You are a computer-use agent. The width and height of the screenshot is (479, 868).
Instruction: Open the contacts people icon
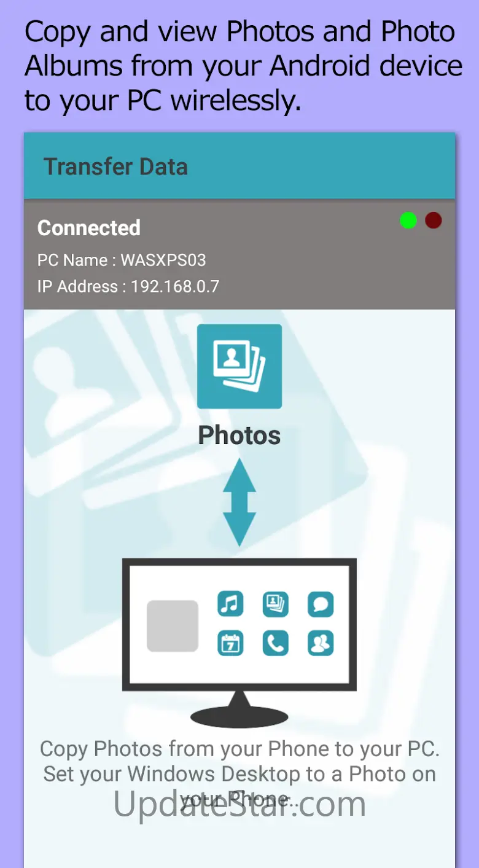(321, 643)
